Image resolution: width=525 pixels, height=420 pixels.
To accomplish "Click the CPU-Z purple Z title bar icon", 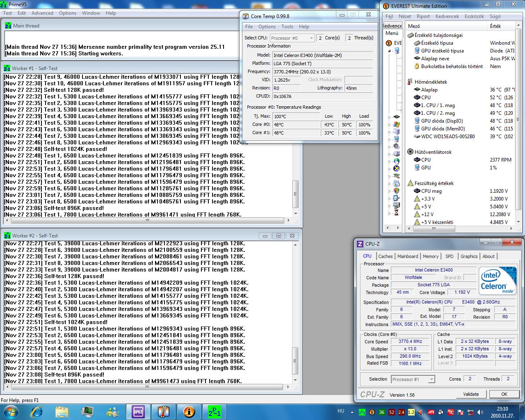I will [x=360, y=244].
